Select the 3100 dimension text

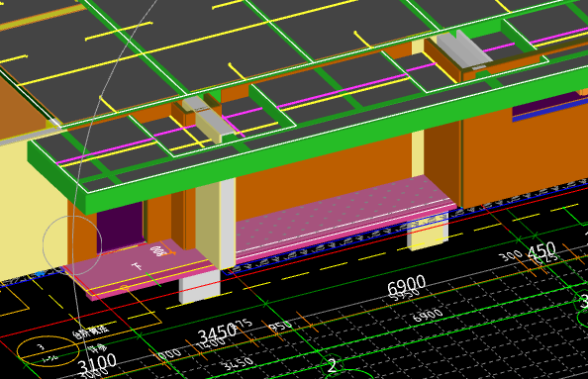tap(97, 363)
